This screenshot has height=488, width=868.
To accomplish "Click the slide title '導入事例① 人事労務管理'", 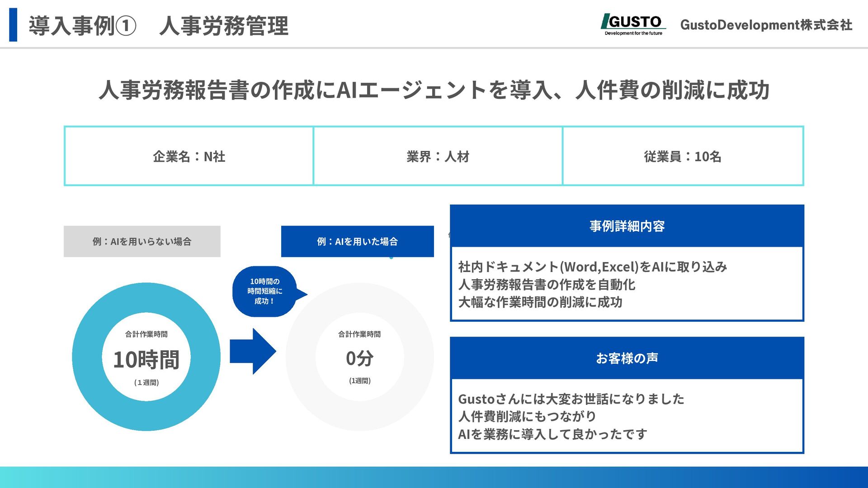I will pos(159,26).
